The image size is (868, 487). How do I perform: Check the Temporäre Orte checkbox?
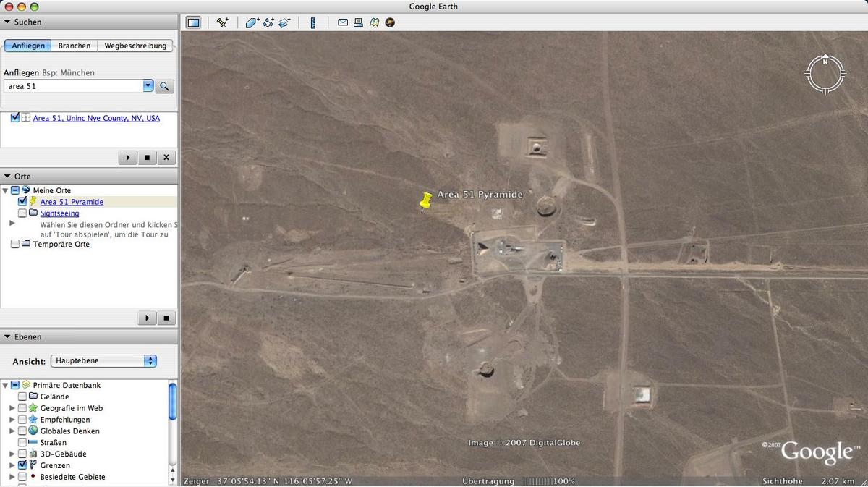[x=15, y=245]
